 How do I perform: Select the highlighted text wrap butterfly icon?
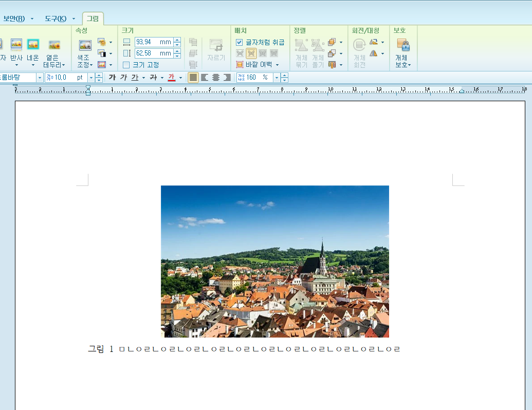coord(251,53)
